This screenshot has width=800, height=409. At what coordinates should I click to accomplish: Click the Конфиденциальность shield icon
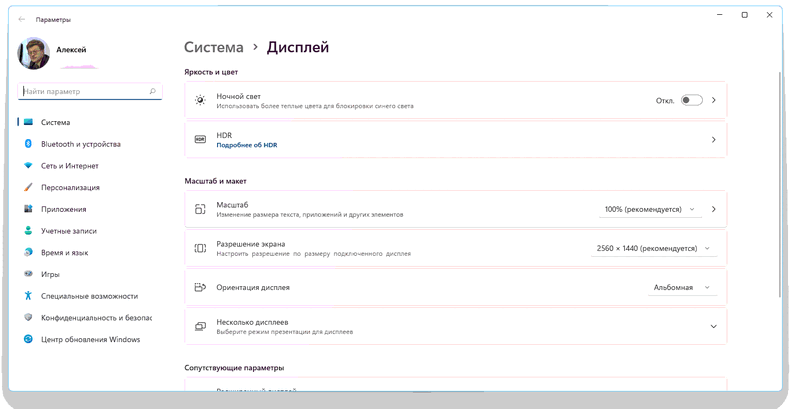[x=29, y=317]
